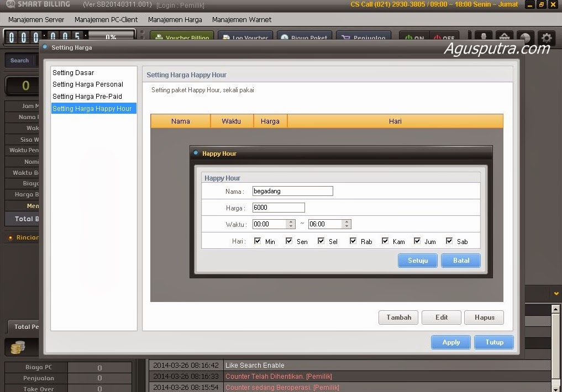Open the Voucher Billing toolbar button
Image resolution: width=562 pixels, height=392 pixels.
pos(182,36)
